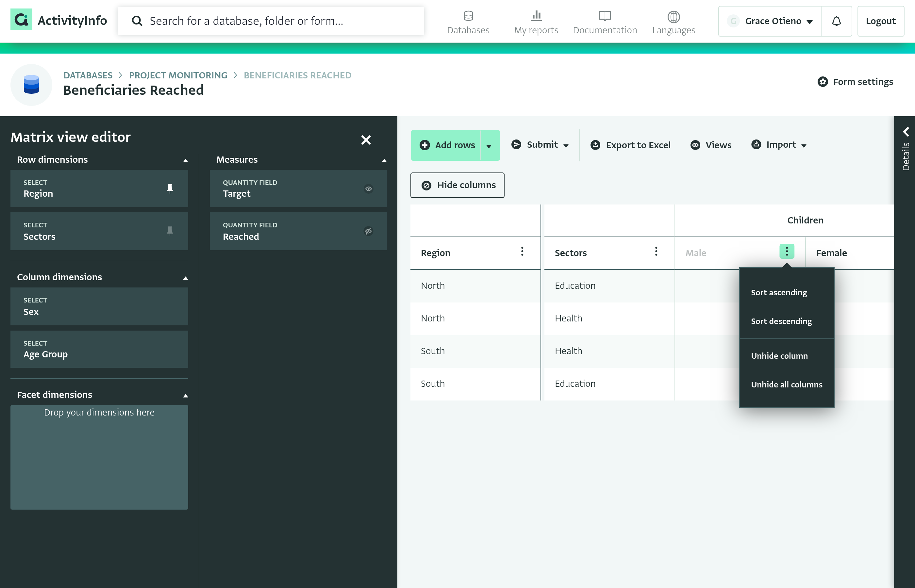This screenshot has width=915, height=588.
Task: Select Unhide all columns
Action: point(786,384)
